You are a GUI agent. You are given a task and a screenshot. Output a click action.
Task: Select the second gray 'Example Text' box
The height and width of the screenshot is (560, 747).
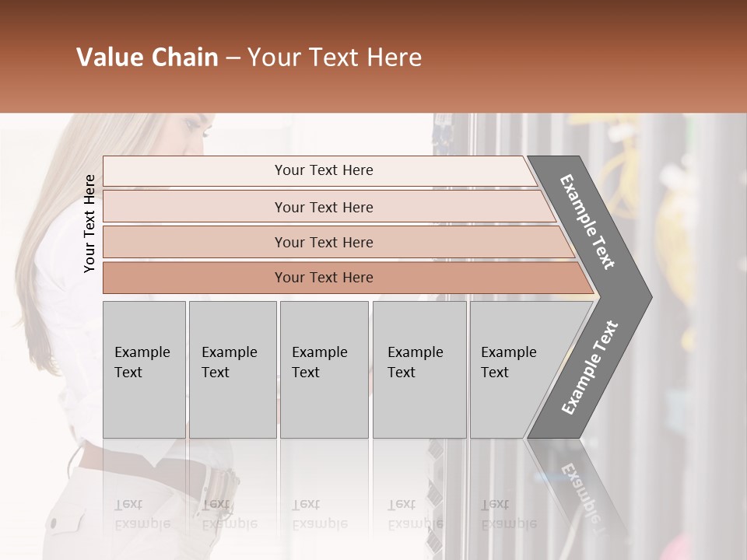pyautogui.click(x=232, y=369)
